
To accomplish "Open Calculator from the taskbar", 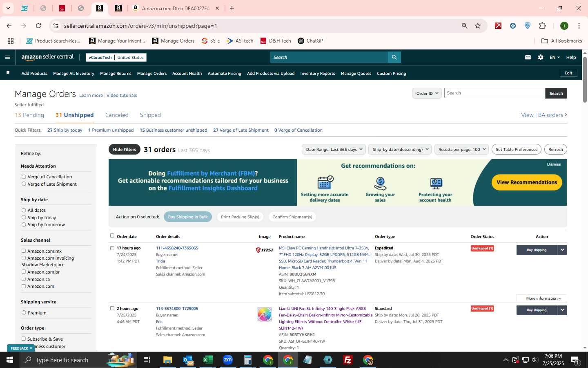I will (247, 360).
